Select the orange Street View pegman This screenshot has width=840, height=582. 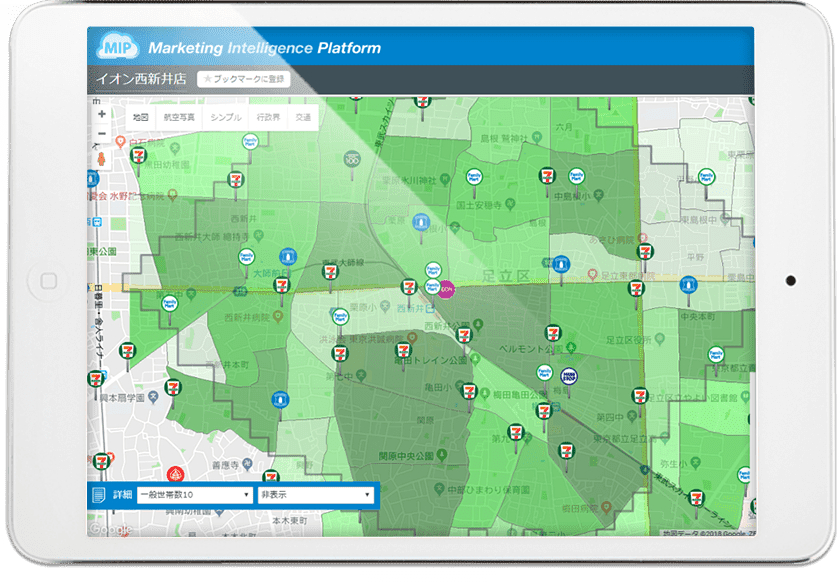[102, 160]
